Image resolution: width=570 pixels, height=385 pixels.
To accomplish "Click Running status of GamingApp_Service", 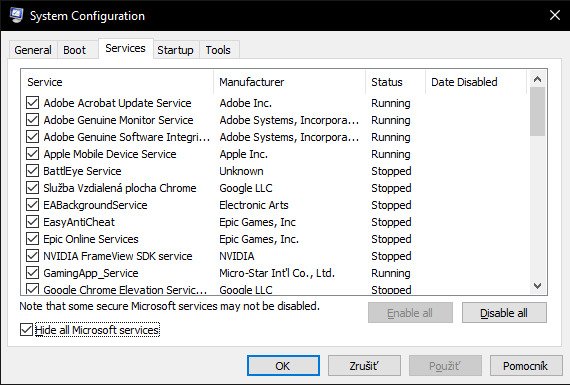I will 391,273.
